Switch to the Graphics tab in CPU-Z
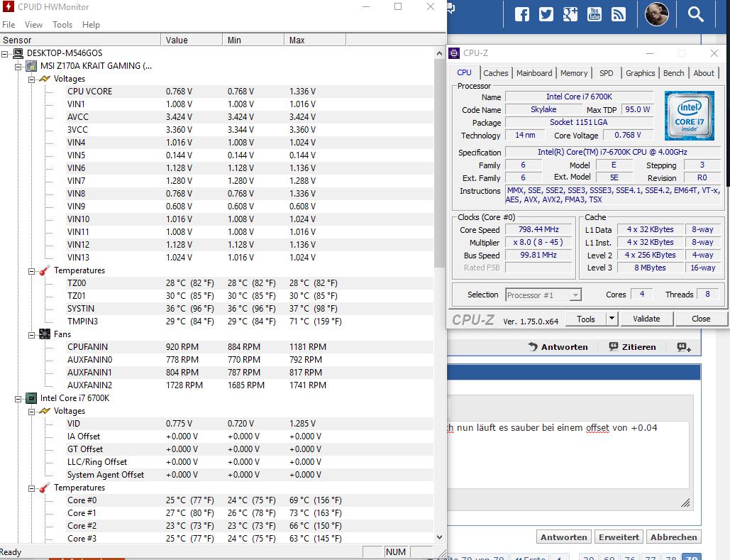 (x=640, y=73)
